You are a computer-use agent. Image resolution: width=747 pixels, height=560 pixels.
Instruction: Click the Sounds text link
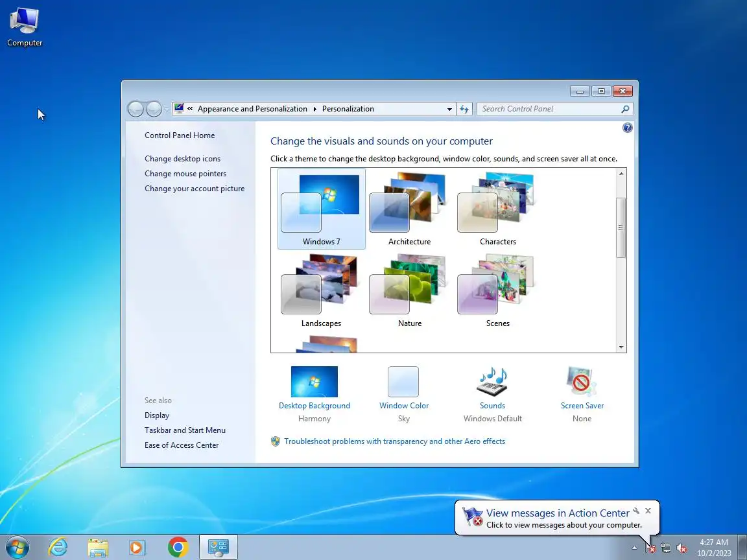pos(492,406)
